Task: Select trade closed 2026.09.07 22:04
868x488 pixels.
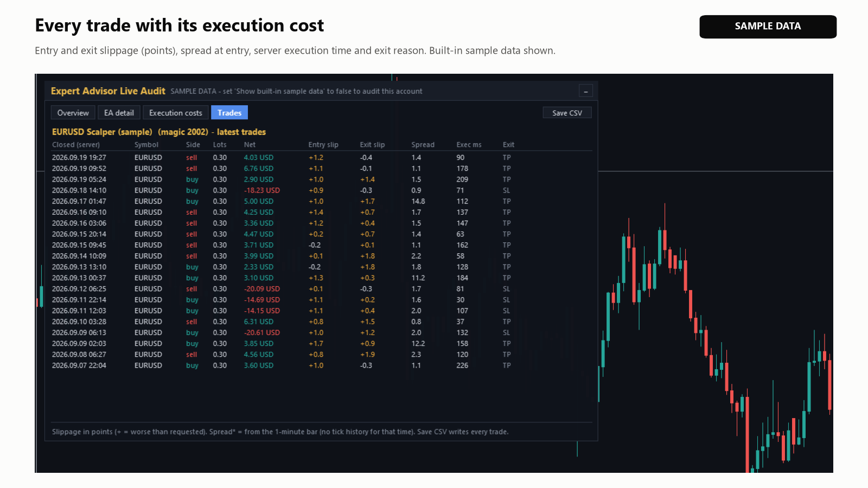Action: pos(321,365)
